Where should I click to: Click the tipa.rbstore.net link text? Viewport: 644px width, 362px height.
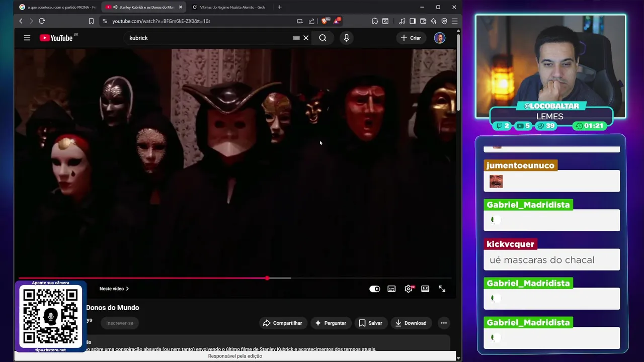coord(50,350)
